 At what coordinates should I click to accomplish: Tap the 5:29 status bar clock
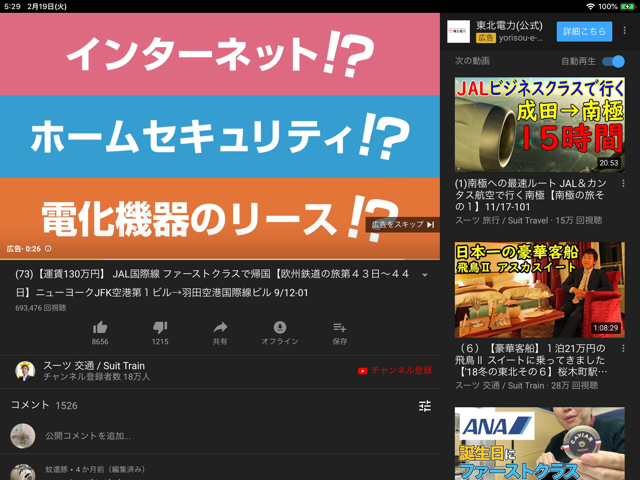(12, 6)
